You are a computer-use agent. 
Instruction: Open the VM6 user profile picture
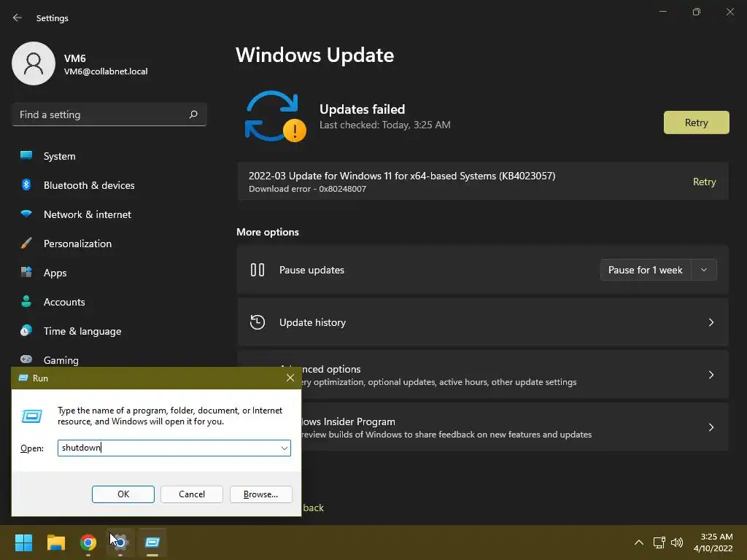(x=34, y=63)
